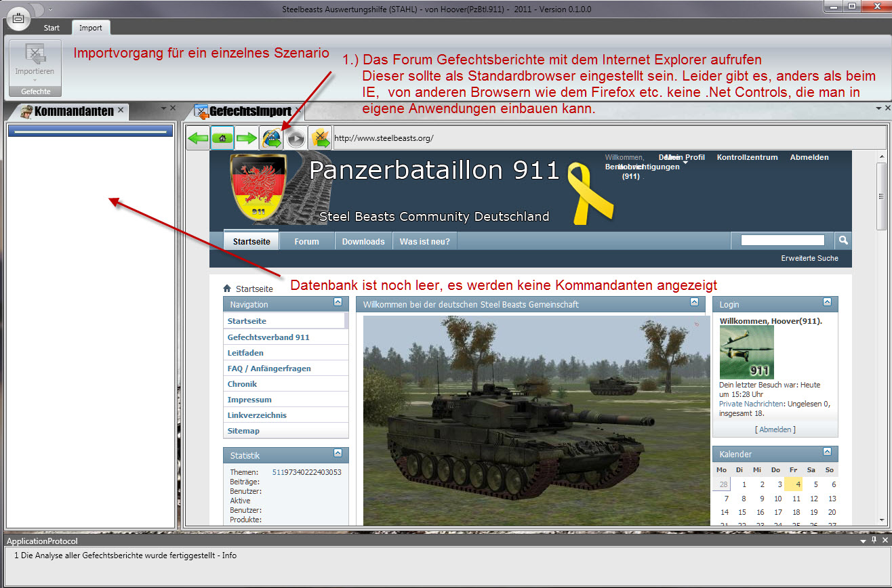The height and width of the screenshot is (588, 892).
Task: Pin the ApplicationProtocol panel
Action: [x=874, y=541]
